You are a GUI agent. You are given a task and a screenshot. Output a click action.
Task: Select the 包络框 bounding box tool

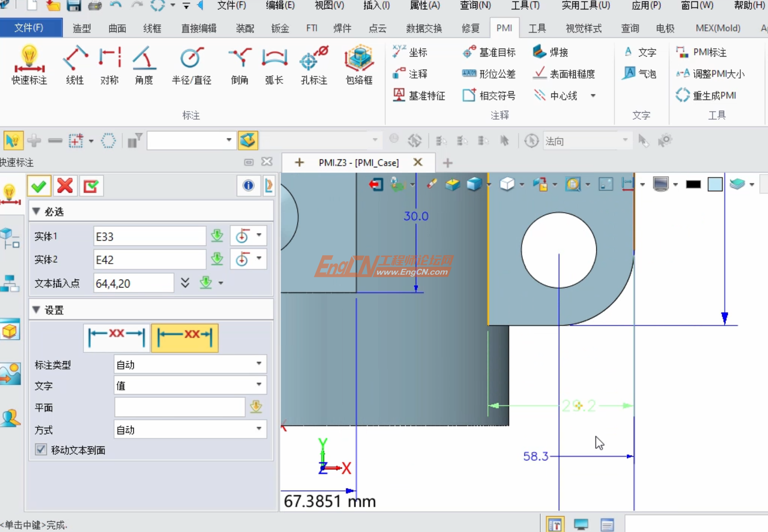[x=358, y=65]
